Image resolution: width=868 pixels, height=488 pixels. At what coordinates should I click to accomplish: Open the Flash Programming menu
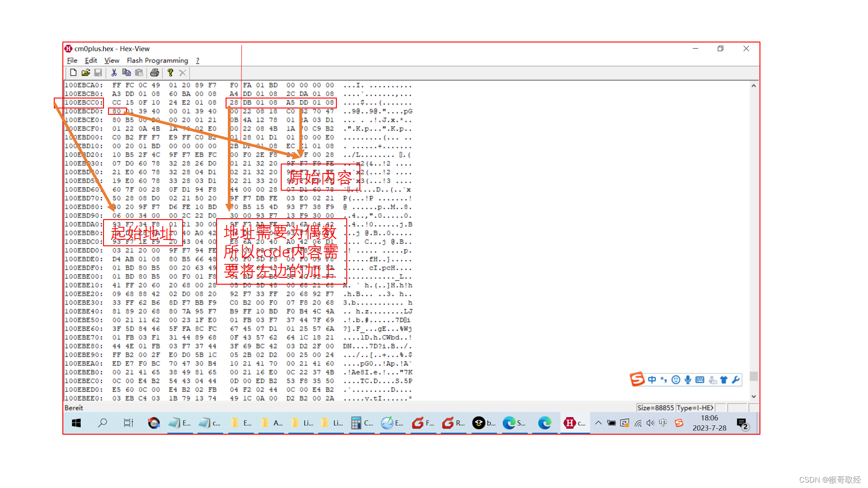[x=157, y=60]
